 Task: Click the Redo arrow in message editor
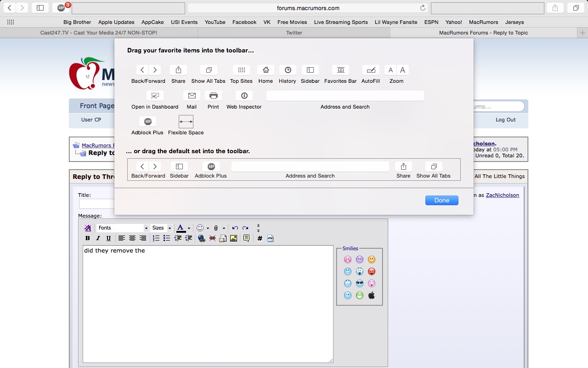point(245,228)
